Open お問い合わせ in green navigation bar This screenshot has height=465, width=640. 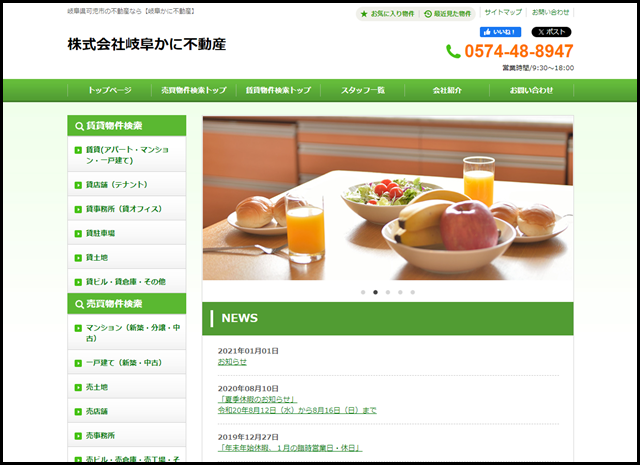click(531, 90)
